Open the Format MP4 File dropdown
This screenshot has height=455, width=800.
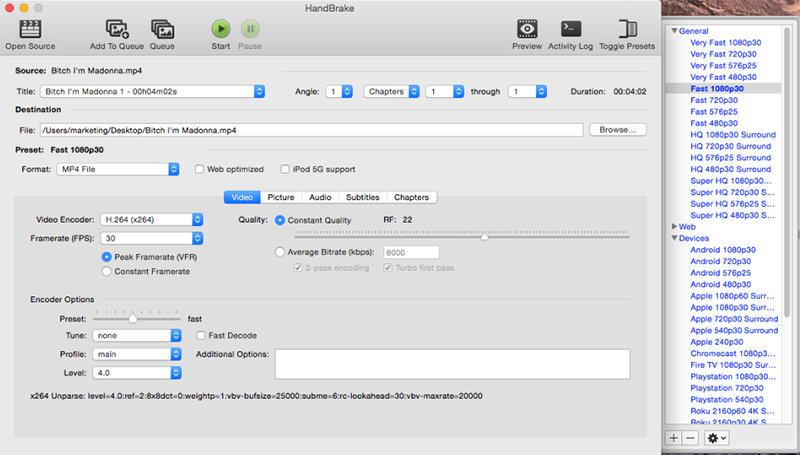(118, 169)
